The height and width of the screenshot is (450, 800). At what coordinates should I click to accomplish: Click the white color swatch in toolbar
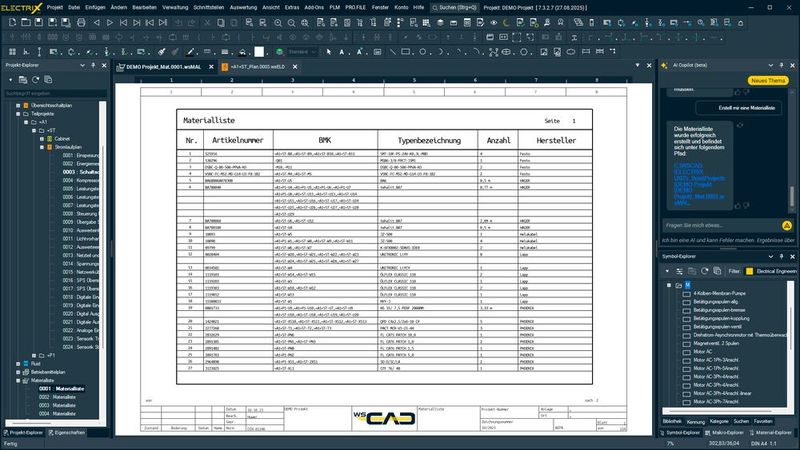point(259,52)
